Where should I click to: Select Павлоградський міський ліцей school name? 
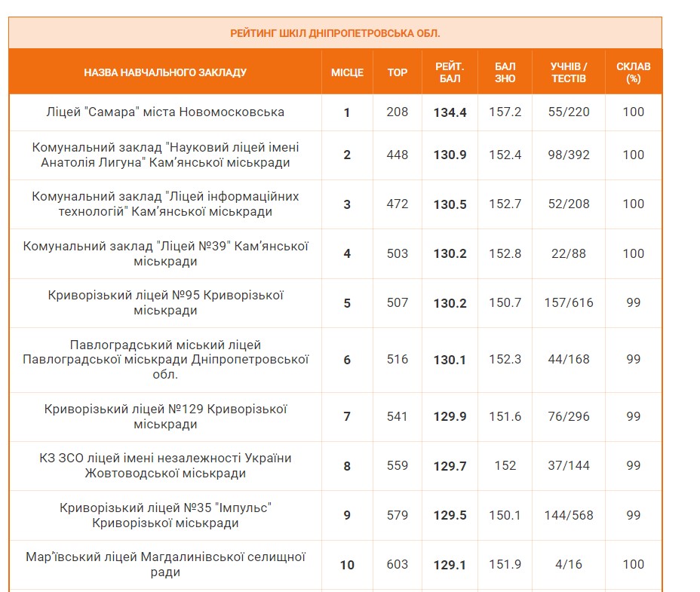(x=165, y=359)
